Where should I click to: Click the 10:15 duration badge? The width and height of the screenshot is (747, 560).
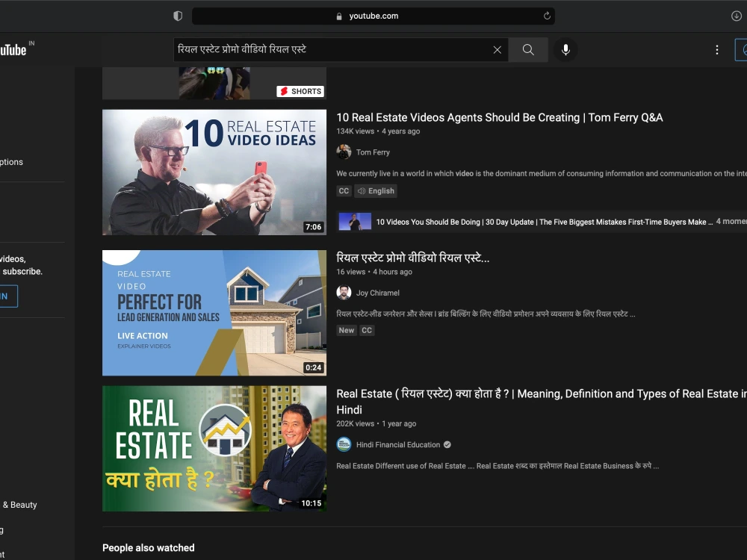point(311,503)
